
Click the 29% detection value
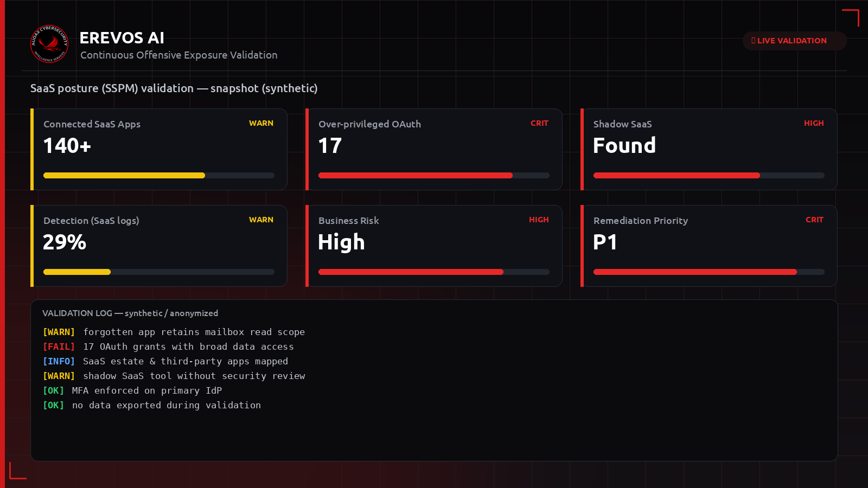pos(65,242)
